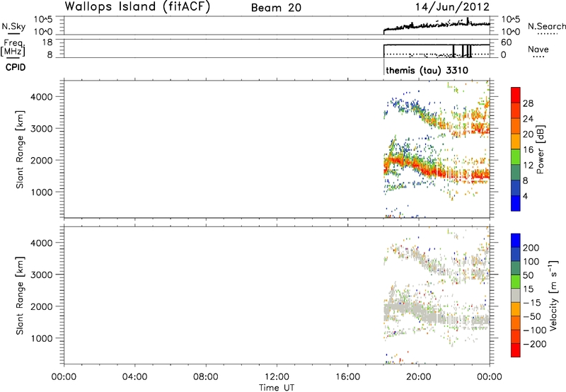
Task: Click the '12:00' time tick label
Action: point(277,377)
